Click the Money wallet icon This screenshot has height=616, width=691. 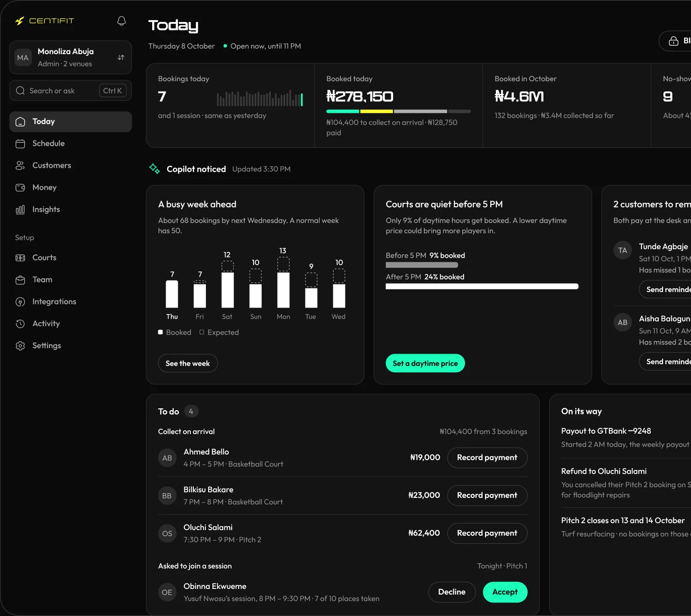tap(20, 187)
